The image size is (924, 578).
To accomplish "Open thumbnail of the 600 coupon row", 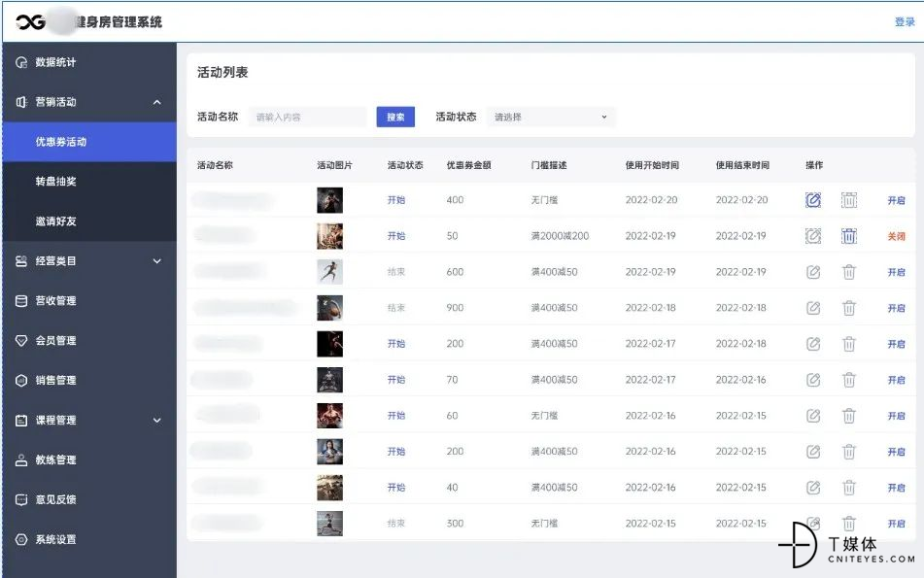I will click(x=330, y=272).
